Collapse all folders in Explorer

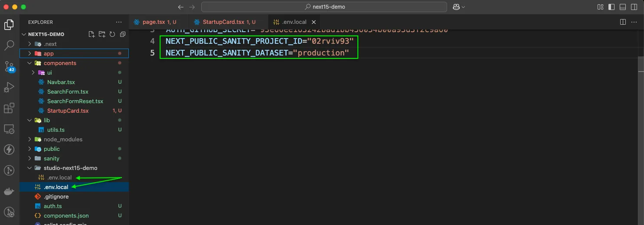pos(123,34)
